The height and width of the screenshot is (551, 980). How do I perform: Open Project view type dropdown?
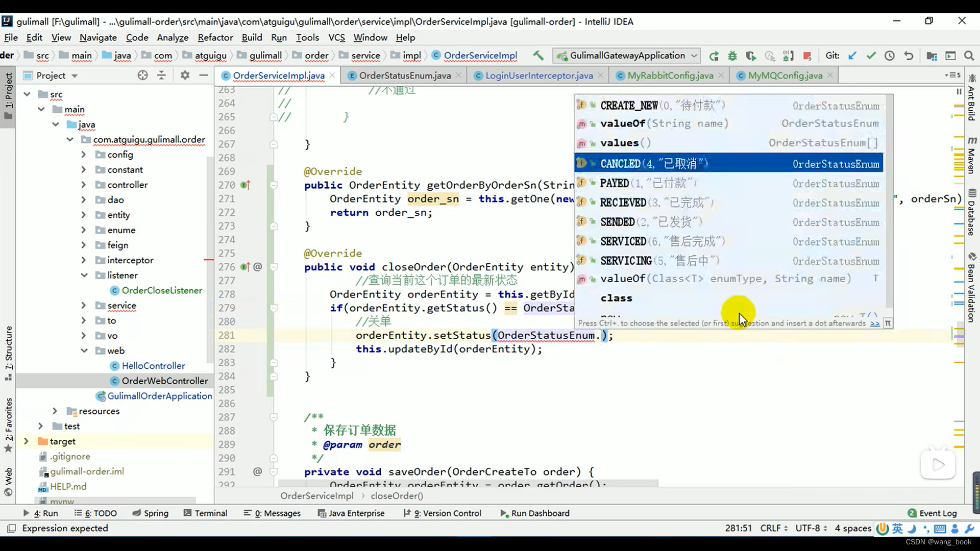tap(75, 76)
